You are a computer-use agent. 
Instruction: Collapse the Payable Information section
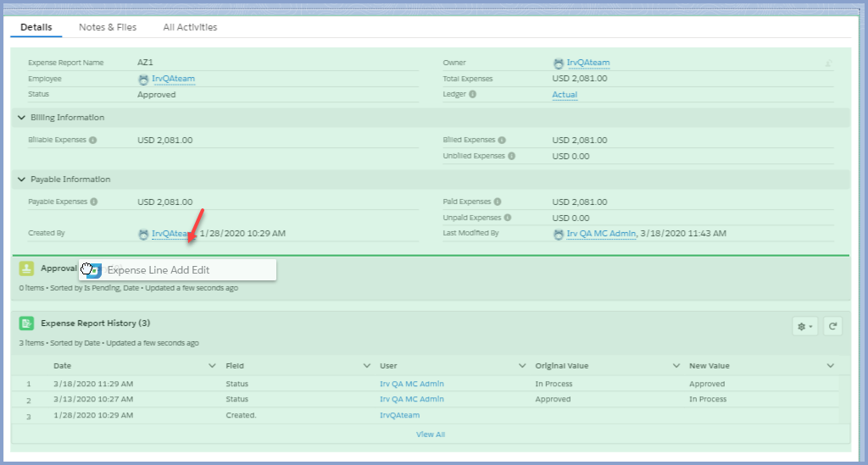click(x=21, y=180)
